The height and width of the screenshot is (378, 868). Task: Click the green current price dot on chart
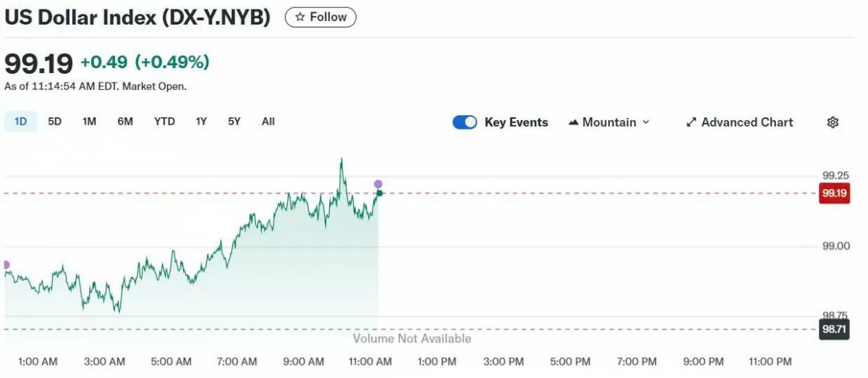pos(379,193)
